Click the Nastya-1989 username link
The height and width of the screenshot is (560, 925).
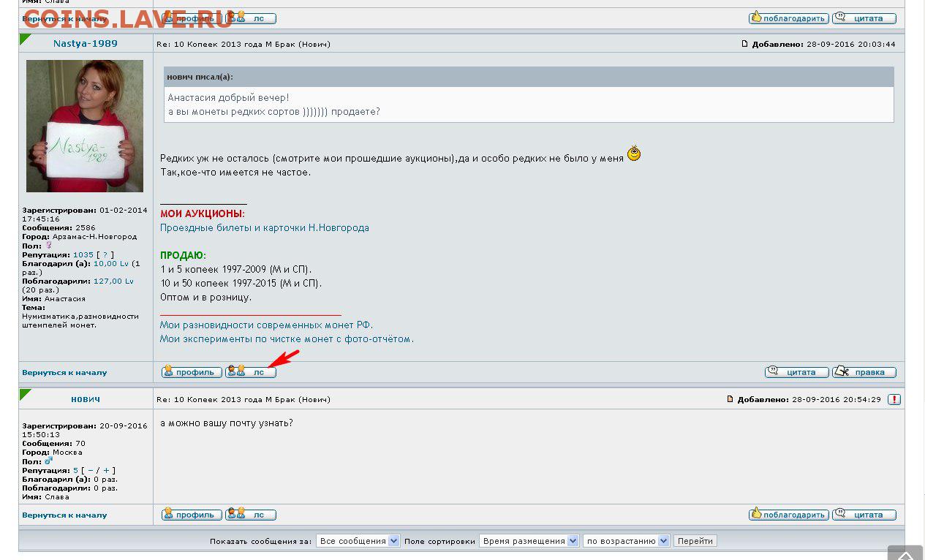click(x=86, y=44)
